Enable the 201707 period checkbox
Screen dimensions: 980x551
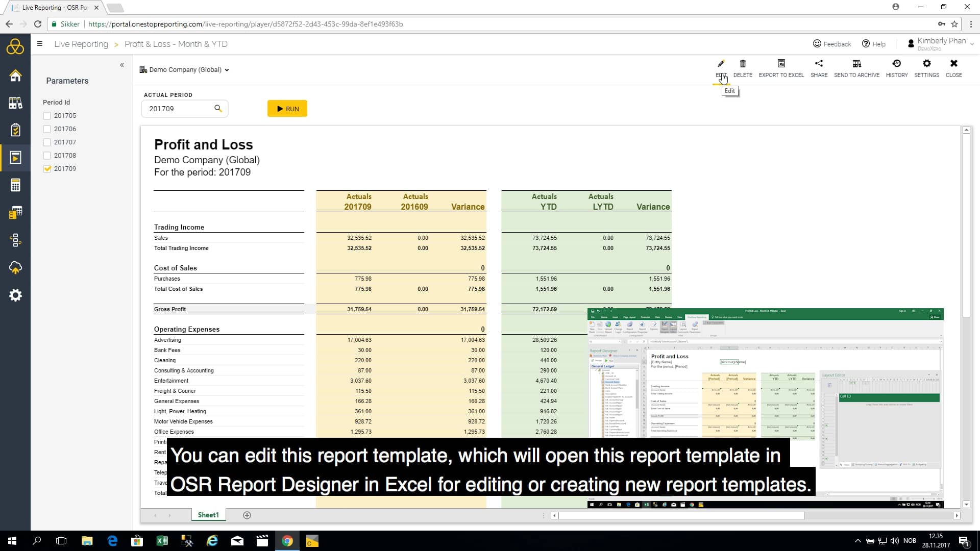pyautogui.click(x=46, y=142)
